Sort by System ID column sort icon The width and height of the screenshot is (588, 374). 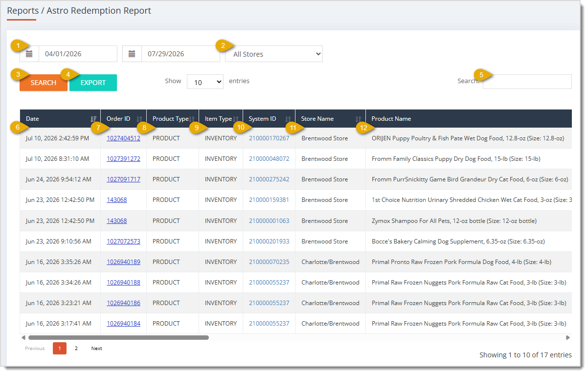288,119
